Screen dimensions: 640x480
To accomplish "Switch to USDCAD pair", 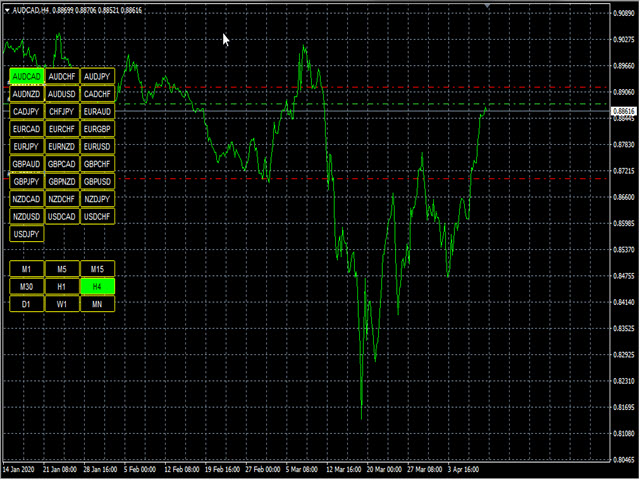I will click(x=62, y=216).
